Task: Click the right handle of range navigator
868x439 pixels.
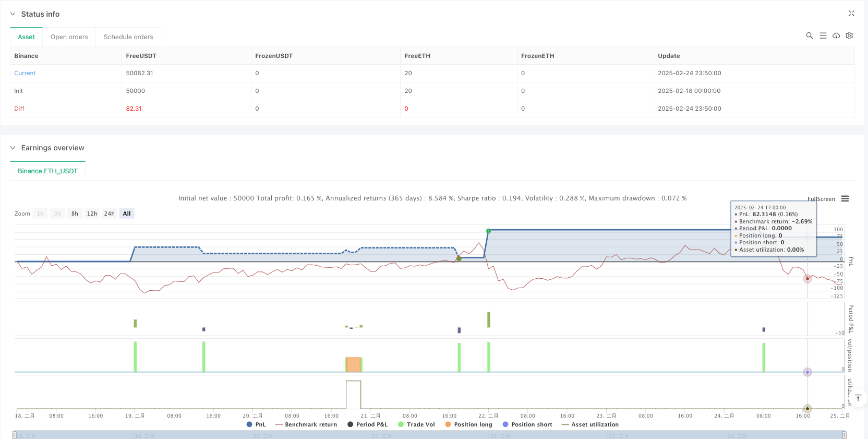Action: point(844,435)
